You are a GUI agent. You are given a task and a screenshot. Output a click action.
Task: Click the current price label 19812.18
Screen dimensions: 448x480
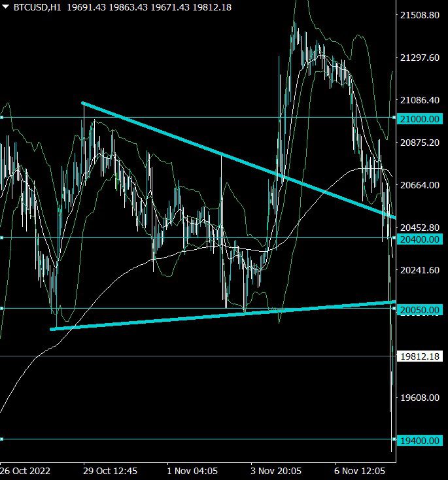pyautogui.click(x=419, y=356)
